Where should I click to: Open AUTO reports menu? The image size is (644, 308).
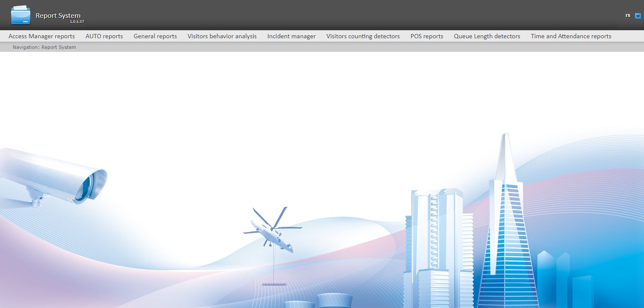[104, 36]
